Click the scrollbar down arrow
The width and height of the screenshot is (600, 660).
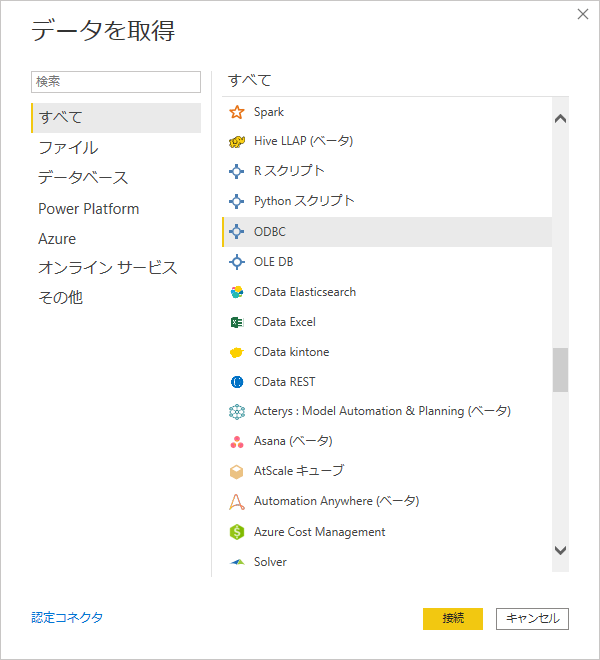click(560, 550)
